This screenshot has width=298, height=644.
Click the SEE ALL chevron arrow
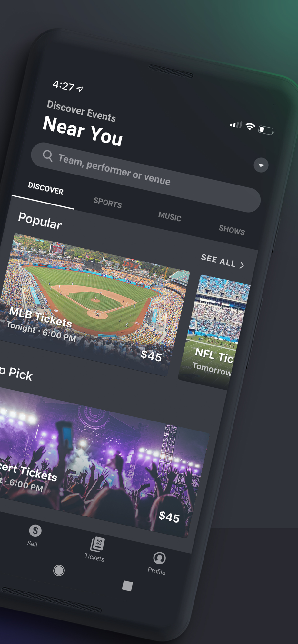pyautogui.click(x=242, y=265)
